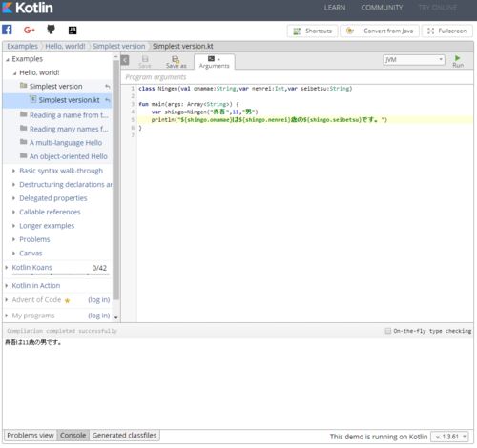477x448 pixels.
Task: Open TRY ONLINE menu item
Action: pos(438,8)
